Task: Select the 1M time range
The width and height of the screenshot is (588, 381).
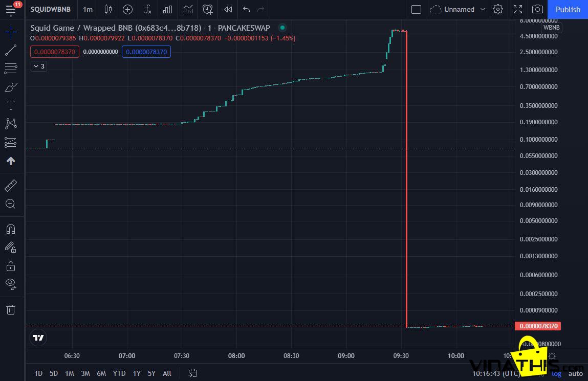Action: [x=70, y=373]
